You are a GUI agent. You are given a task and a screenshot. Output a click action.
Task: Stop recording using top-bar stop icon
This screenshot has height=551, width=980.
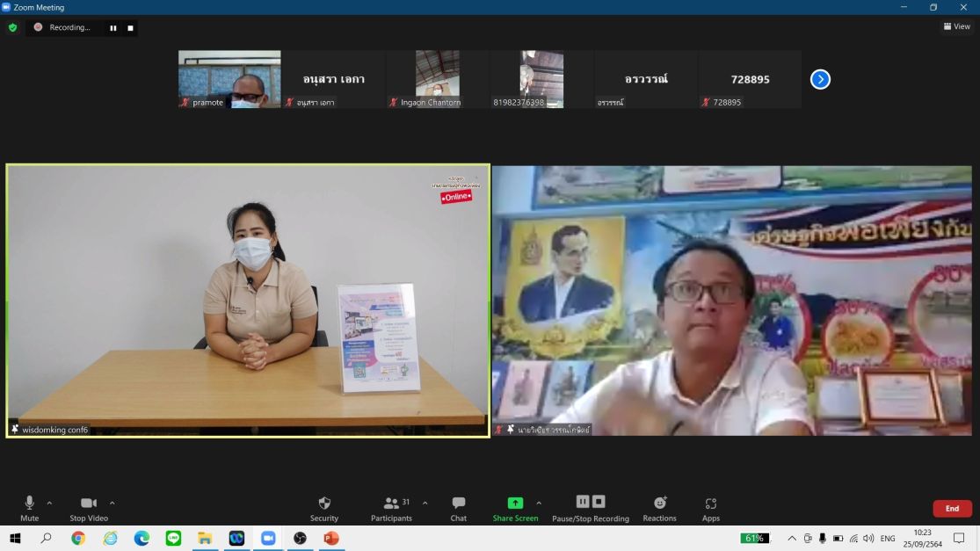click(130, 28)
